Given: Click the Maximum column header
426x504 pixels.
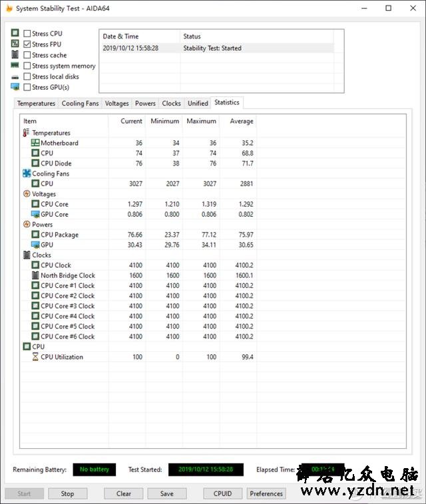Looking at the screenshot, I should [201, 121].
